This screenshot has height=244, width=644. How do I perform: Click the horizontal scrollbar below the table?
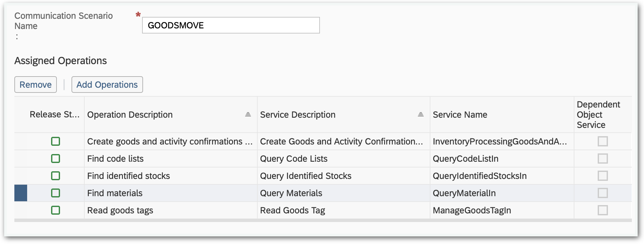coord(322,220)
